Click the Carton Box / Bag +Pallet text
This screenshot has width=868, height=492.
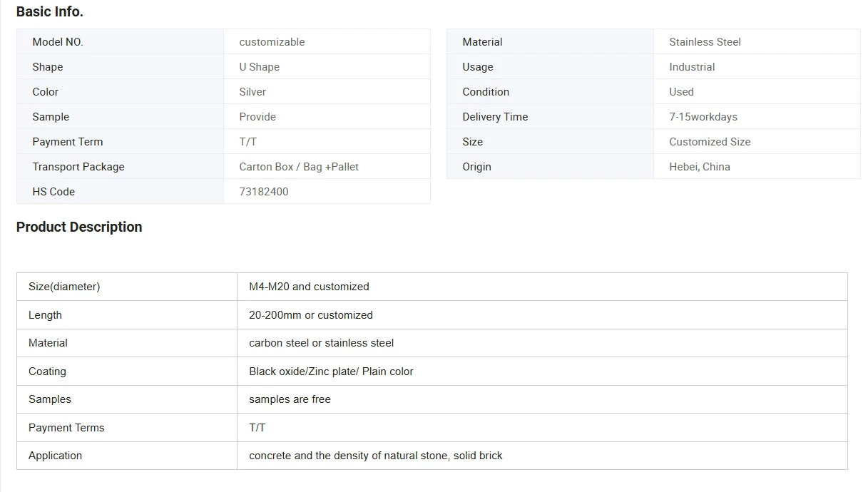coord(299,167)
